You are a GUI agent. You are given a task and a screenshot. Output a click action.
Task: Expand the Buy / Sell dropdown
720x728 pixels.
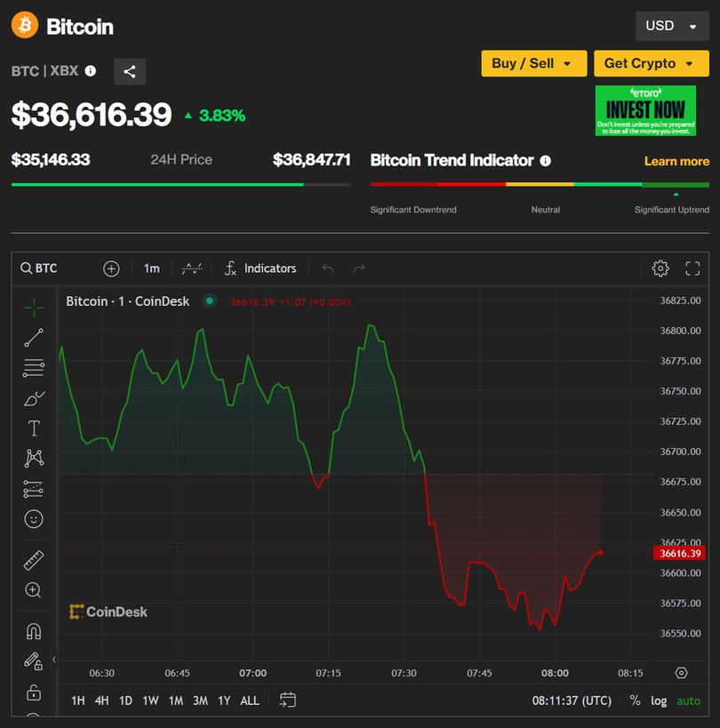pos(533,63)
